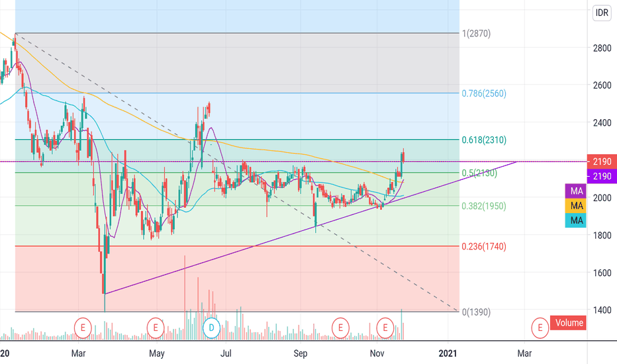Image resolution: width=617 pixels, height=364 pixels.
Task: Select the purple MA indicator label
Action: point(576,191)
